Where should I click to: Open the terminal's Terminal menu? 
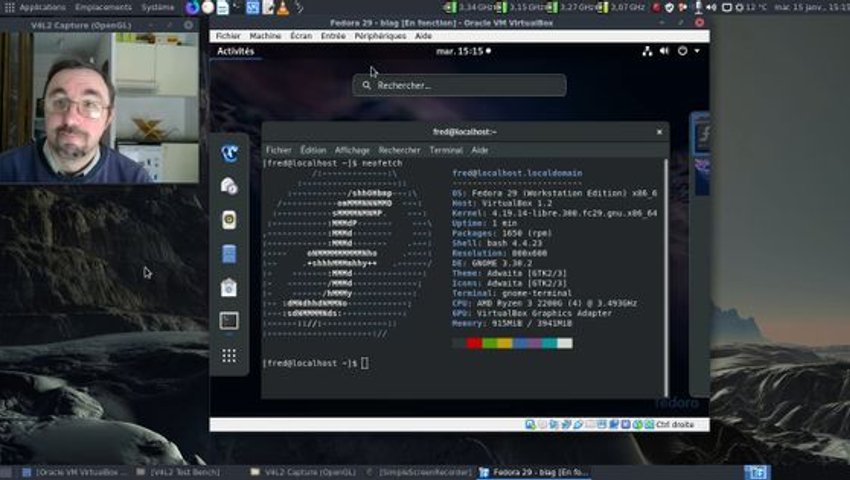(446, 150)
